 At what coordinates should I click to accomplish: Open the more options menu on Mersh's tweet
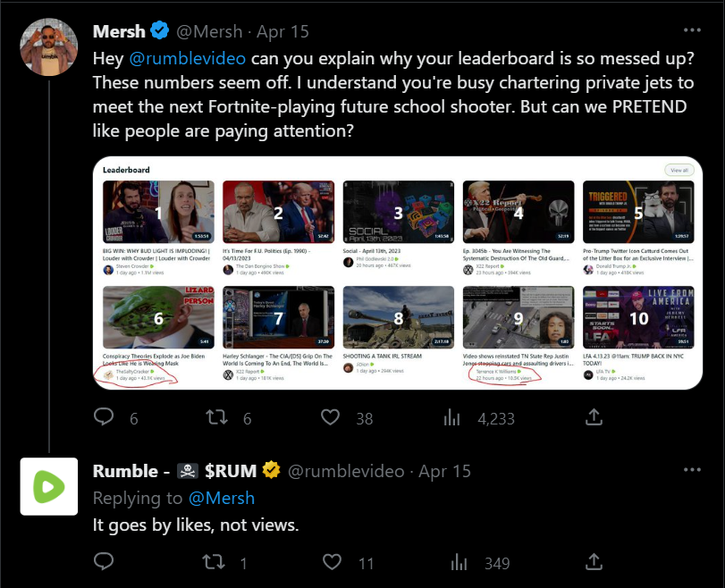click(693, 30)
